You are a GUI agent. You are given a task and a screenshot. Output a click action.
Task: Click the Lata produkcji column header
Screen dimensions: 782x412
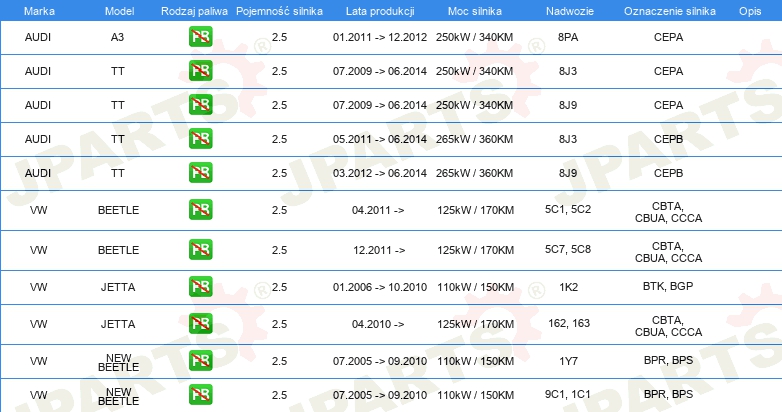click(x=380, y=11)
